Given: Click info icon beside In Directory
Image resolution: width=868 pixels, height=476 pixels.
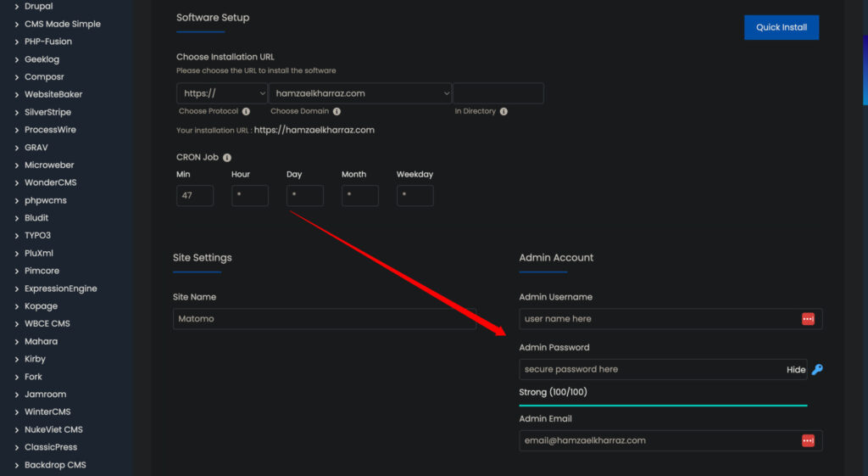Looking at the screenshot, I should [x=504, y=111].
